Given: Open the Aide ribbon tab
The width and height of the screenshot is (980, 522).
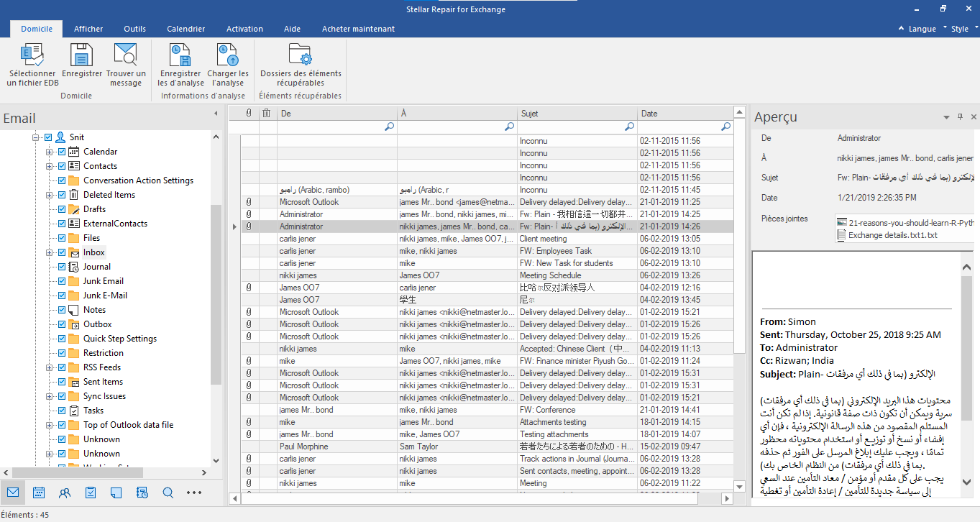Looking at the screenshot, I should 292,29.
